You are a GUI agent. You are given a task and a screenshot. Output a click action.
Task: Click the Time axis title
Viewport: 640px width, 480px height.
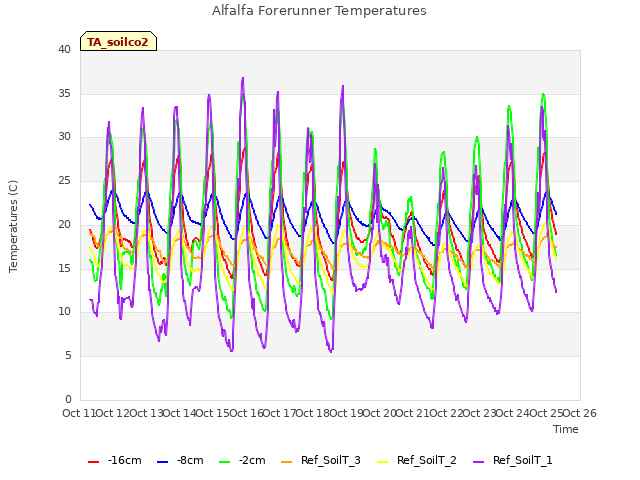tap(566, 429)
